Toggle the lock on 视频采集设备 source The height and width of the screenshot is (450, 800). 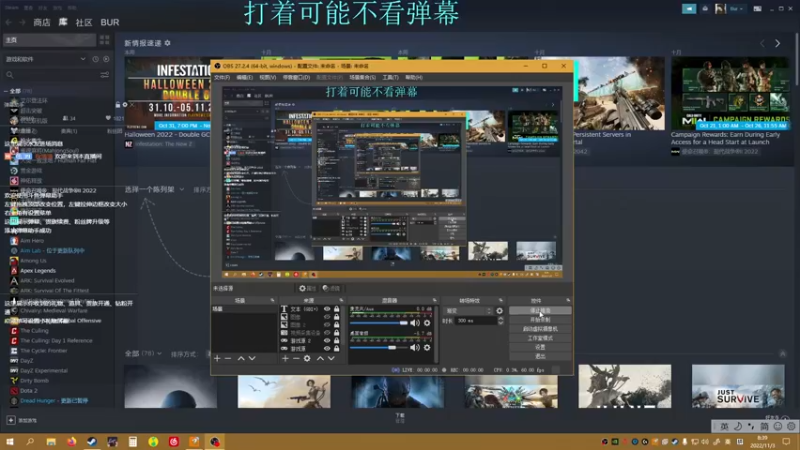(x=336, y=333)
